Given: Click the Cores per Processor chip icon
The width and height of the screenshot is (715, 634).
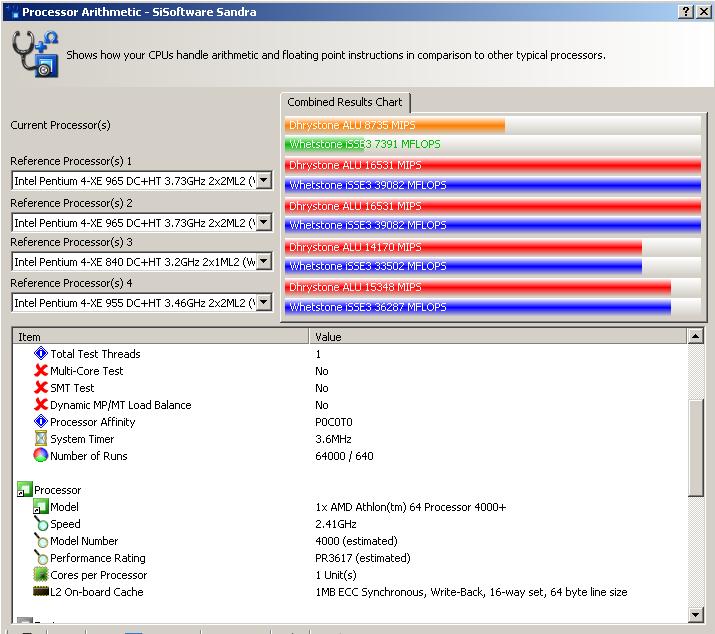Looking at the screenshot, I should click(x=41, y=574).
